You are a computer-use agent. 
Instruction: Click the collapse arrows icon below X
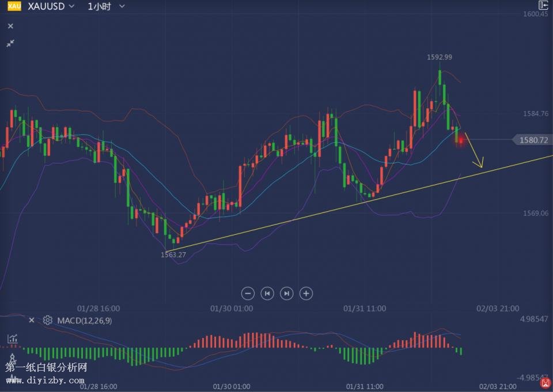pos(10,43)
